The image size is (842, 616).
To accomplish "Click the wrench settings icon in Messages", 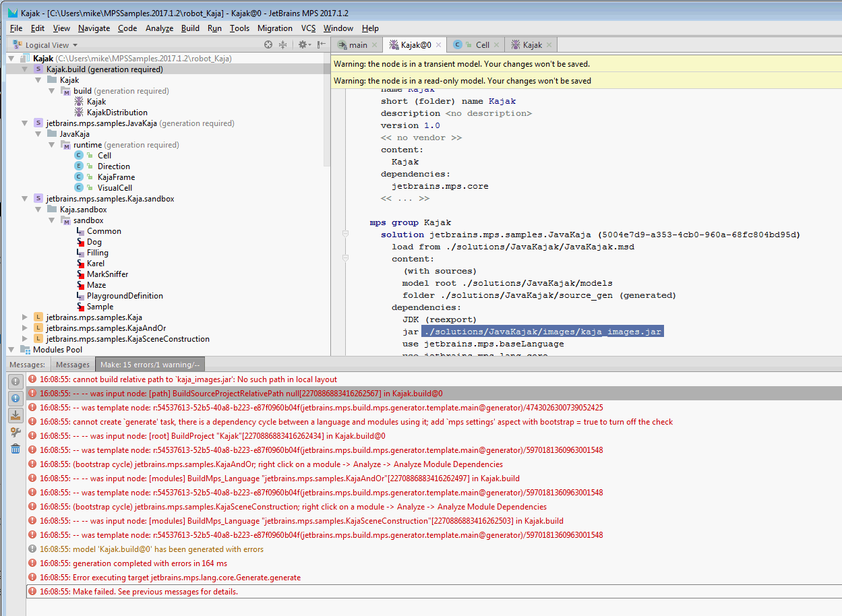I will click(16, 432).
